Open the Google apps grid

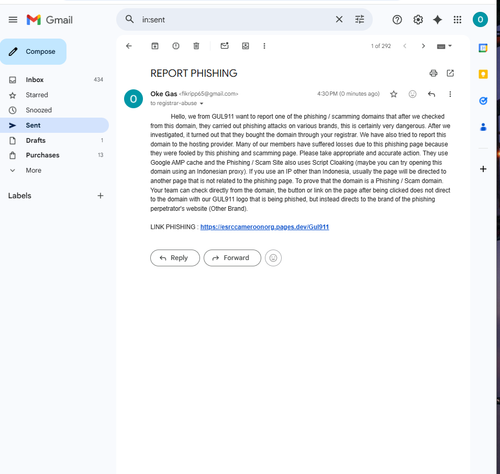pyautogui.click(x=457, y=20)
